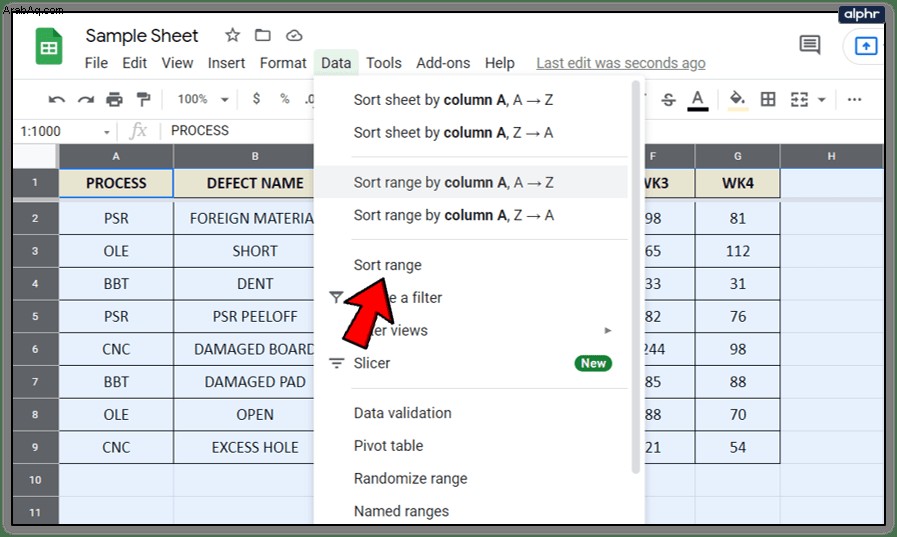The width and height of the screenshot is (897, 537).
Task: Toggle strikethrough text formatting
Action: click(x=668, y=100)
